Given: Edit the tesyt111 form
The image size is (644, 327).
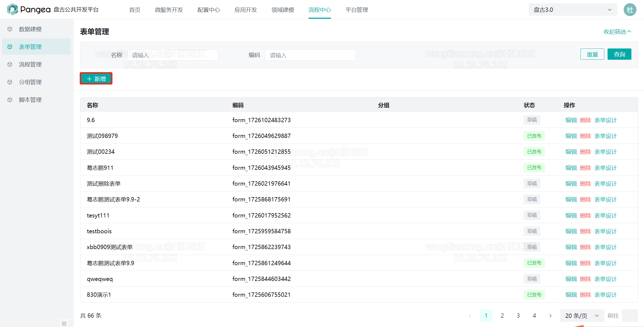Looking at the screenshot, I should pos(571,216).
